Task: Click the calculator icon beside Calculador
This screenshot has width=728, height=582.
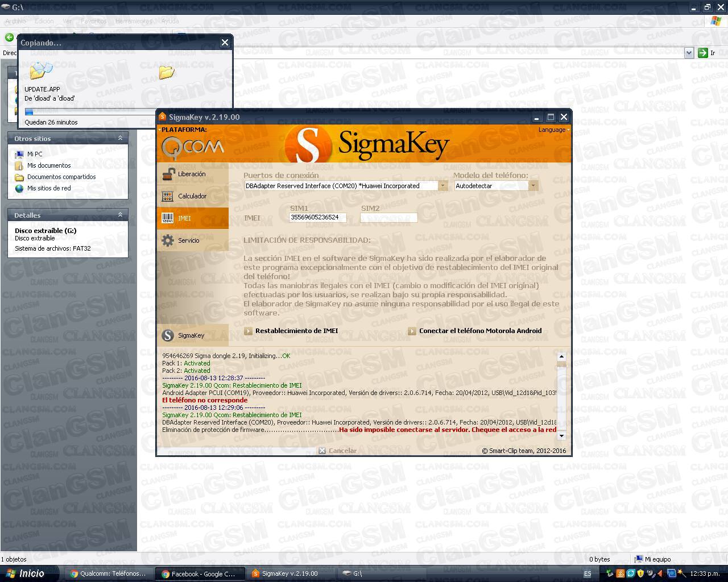Action: tap(167, 196)
